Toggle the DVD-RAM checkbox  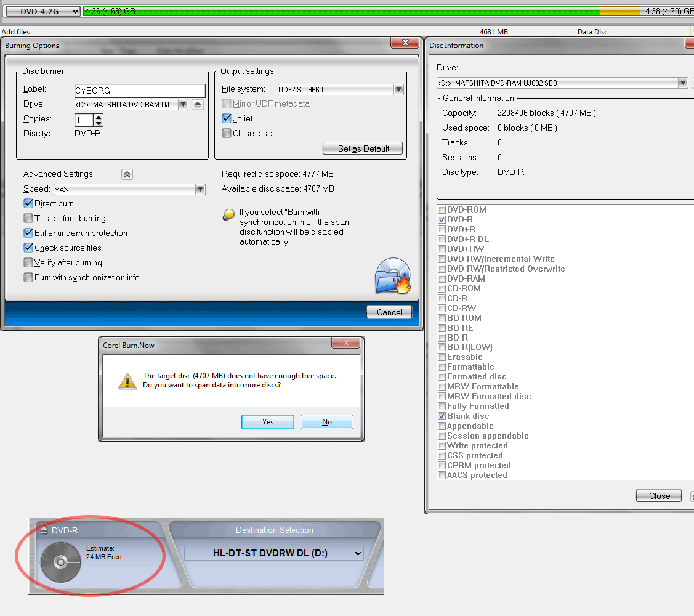coord(442,278)
